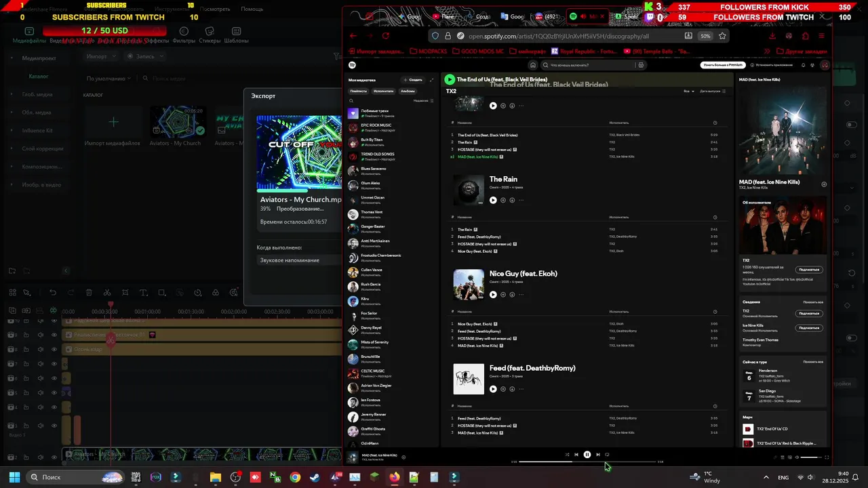This screenshot has height=488, width=868.
Task: Go back in Firefox
Action: (x=353, y=36)
